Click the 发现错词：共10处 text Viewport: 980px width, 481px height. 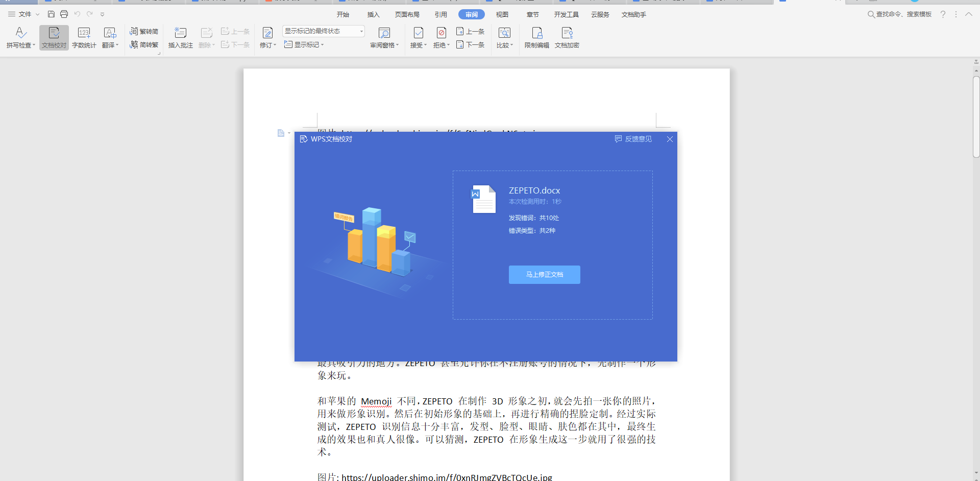tap(534, 218)
